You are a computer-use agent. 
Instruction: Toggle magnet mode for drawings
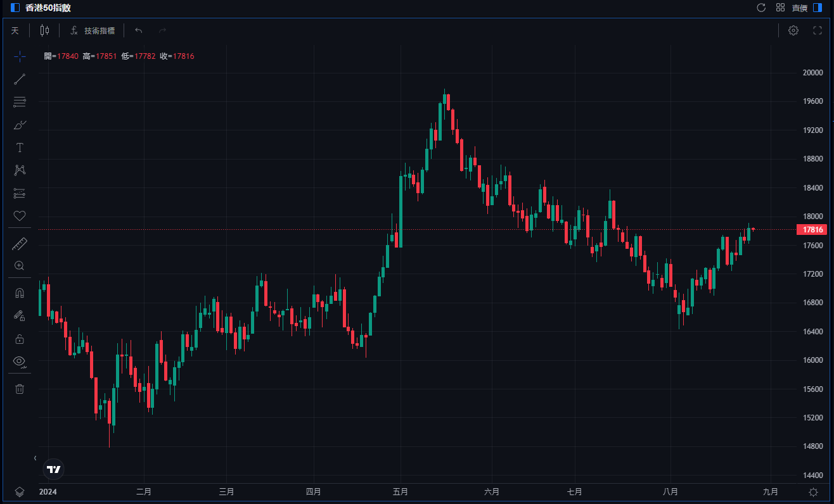20,293
